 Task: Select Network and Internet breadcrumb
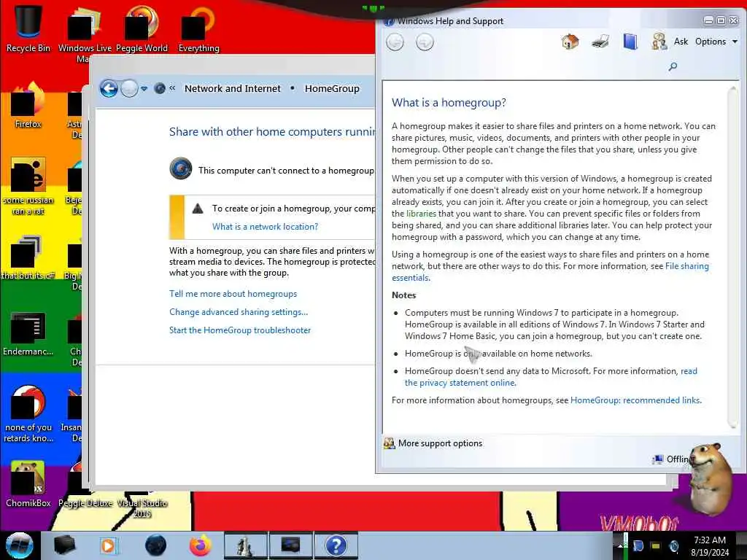click(233, 88)
